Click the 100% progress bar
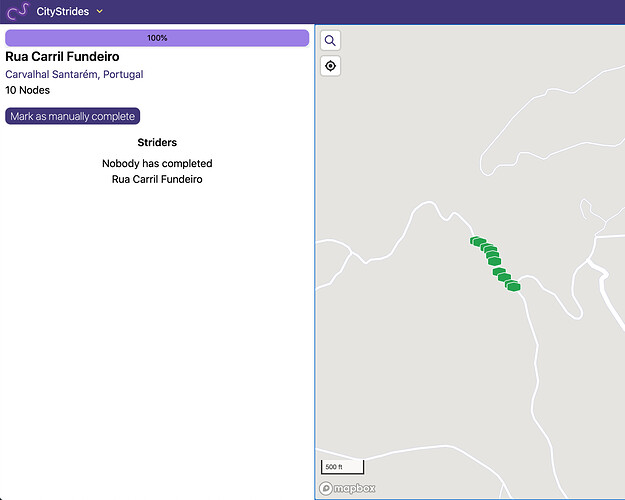Image resolution: width=625 pixels, height=500 pixels. tap(157, 38)
